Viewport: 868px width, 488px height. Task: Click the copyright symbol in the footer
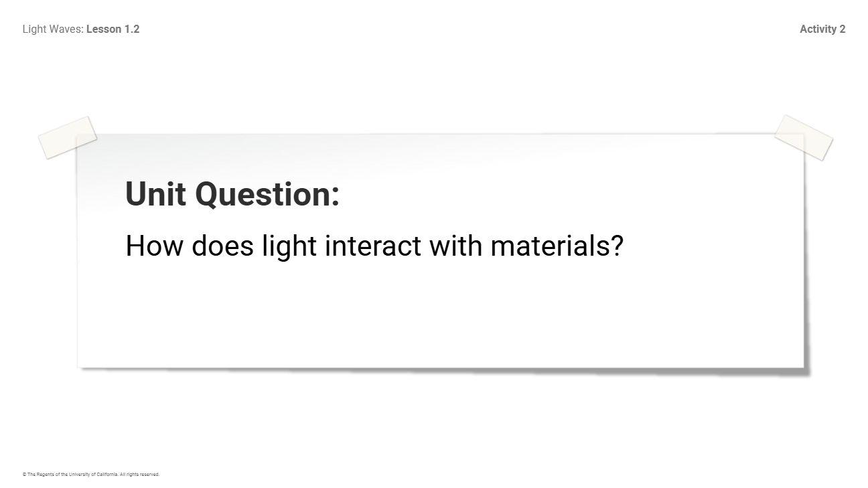click(24, 475)
